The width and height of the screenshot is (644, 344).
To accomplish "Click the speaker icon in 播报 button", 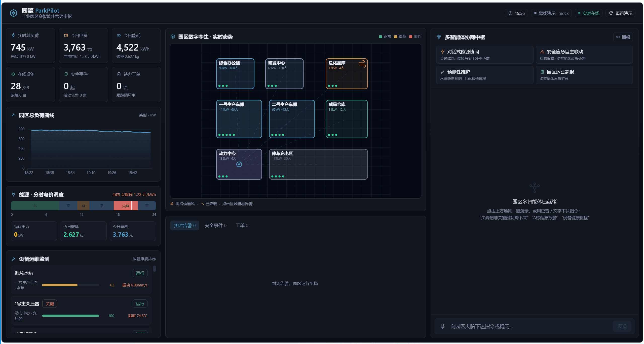I will [x=618, y=37].
